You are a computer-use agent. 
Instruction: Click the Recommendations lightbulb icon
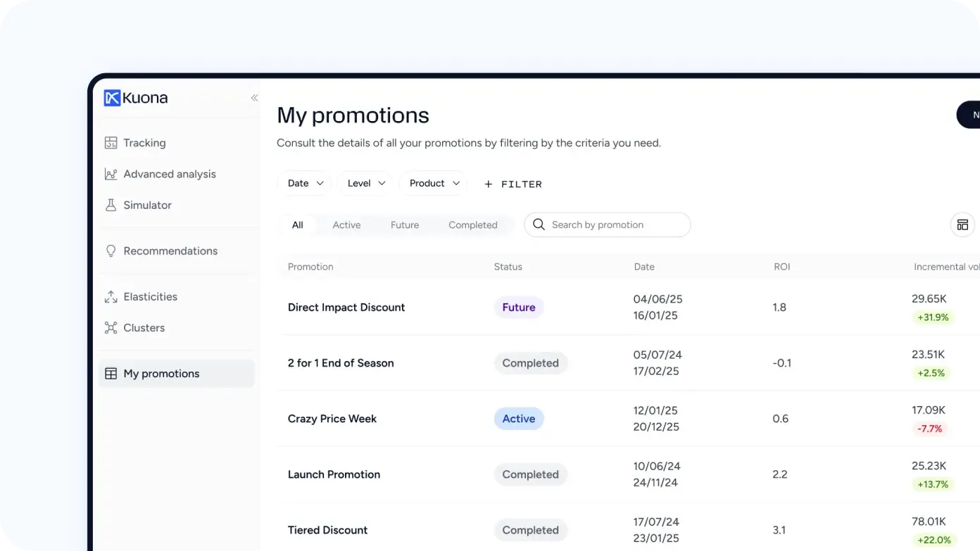[x=111, y=251]
